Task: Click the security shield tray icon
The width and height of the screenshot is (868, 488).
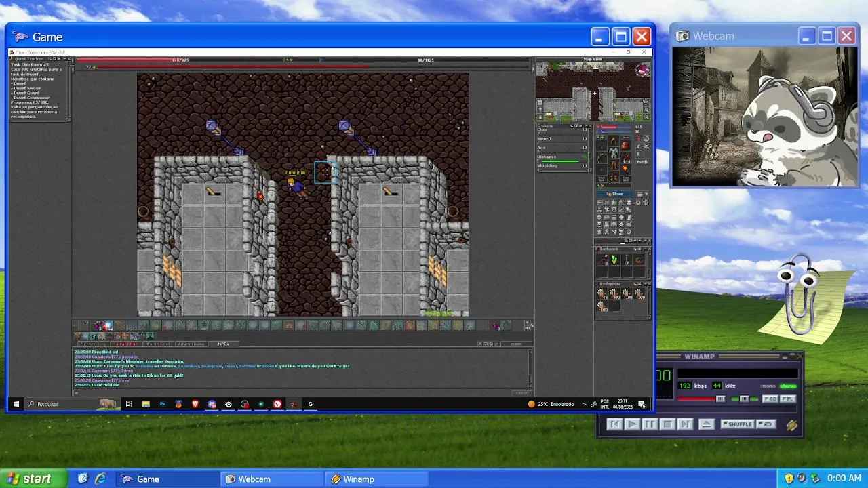Action: 789,479
